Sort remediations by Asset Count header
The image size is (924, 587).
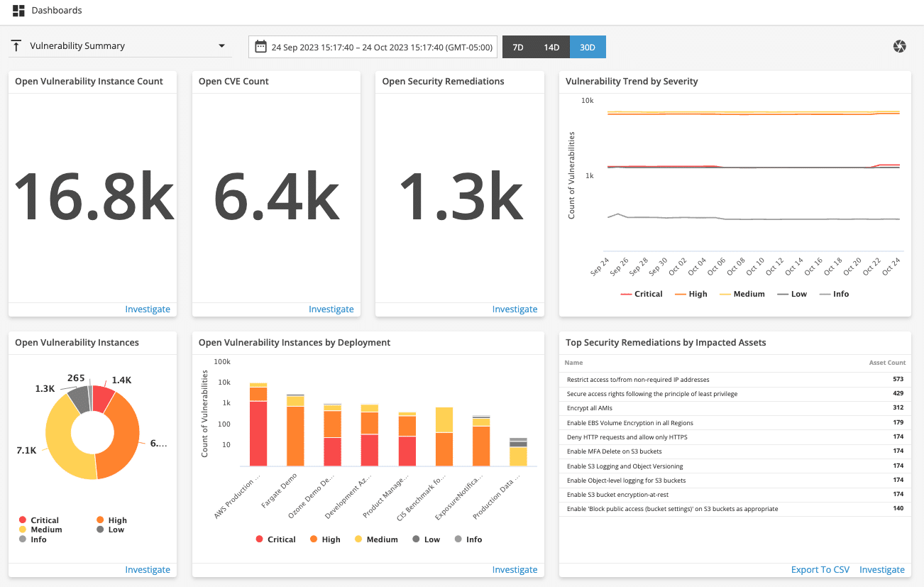click(x=887, y=363)
